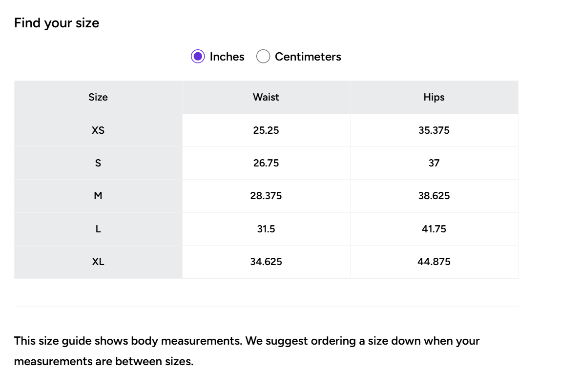Select the XL size row label
Viewport: 580px width, 392px height.
pyautogui.click(x=98, y=262)
